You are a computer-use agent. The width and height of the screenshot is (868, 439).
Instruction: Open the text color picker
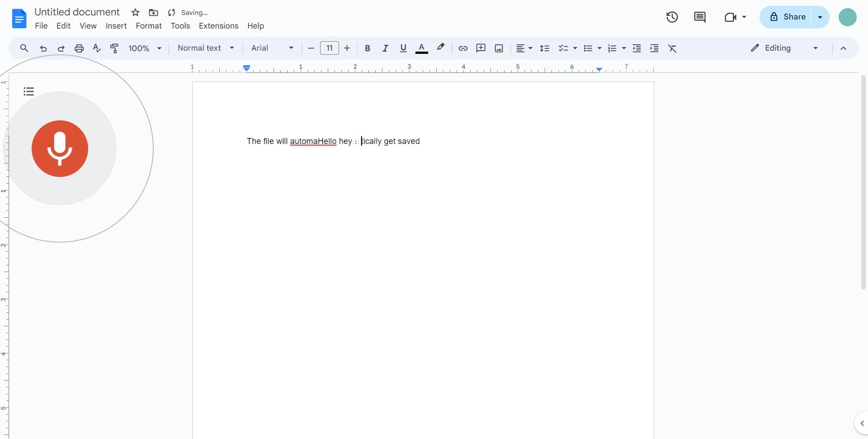(x=421, y=48)
